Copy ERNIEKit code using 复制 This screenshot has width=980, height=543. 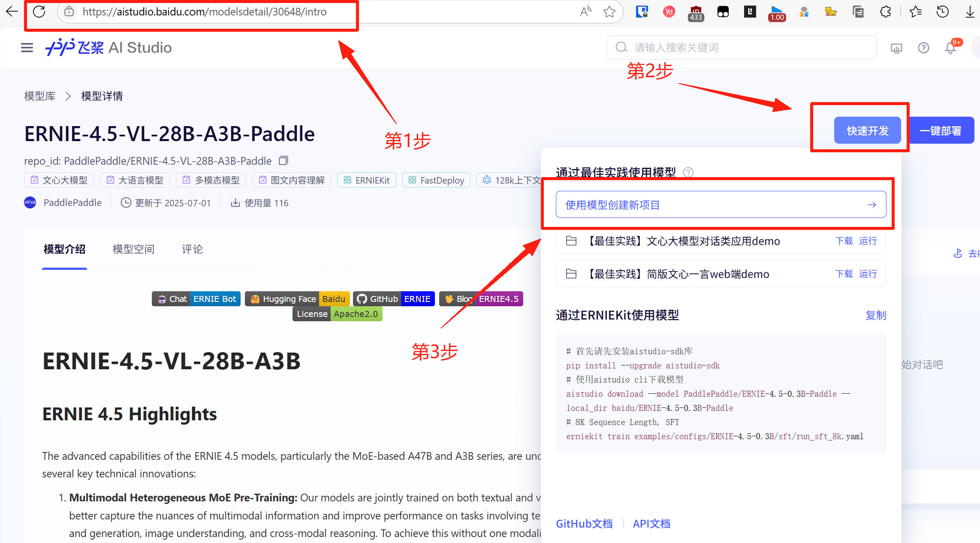[x=876, y=315]
